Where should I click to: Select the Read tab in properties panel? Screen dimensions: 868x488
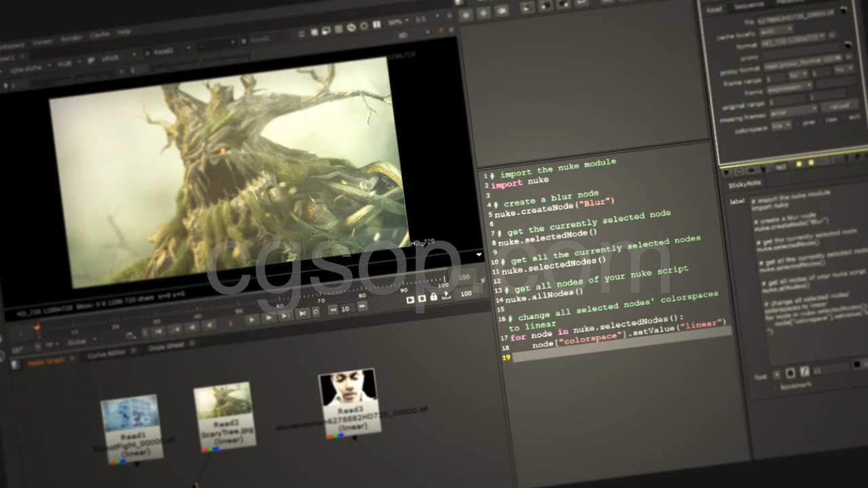[715, 9]
